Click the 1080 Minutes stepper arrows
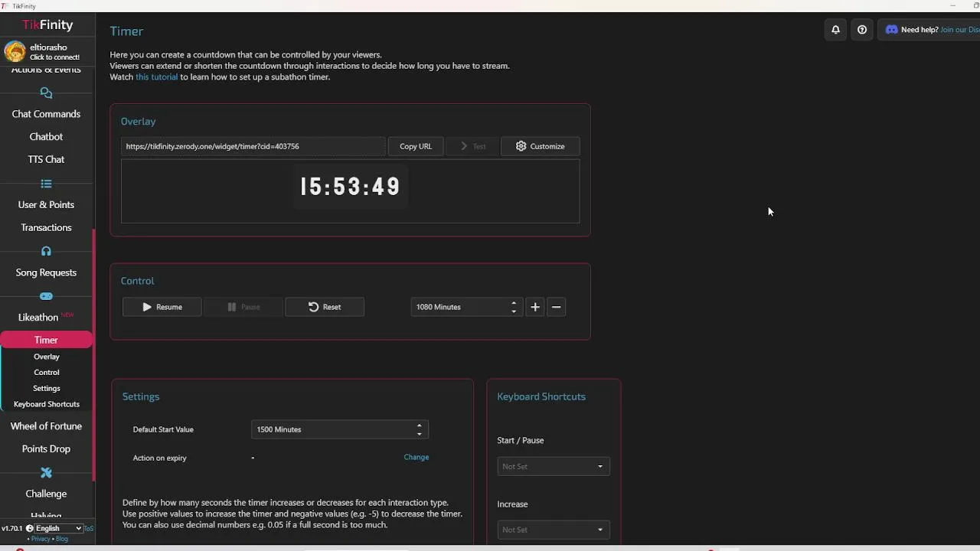The image size is (980, 551). [x=514, y=307]
